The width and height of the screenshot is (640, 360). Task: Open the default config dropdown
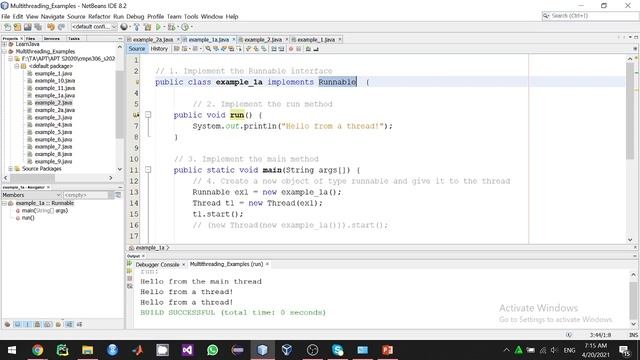(x=94, y=27)
